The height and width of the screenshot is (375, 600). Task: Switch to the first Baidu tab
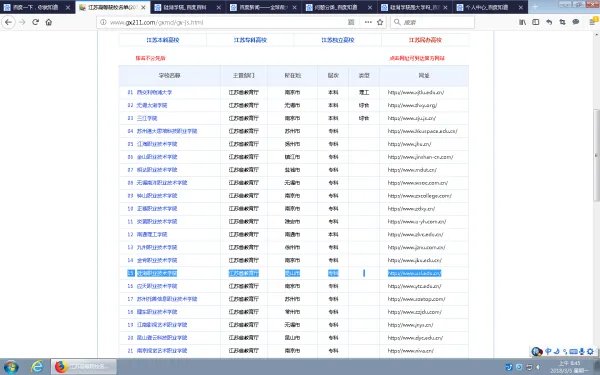[x=38, y=7]
